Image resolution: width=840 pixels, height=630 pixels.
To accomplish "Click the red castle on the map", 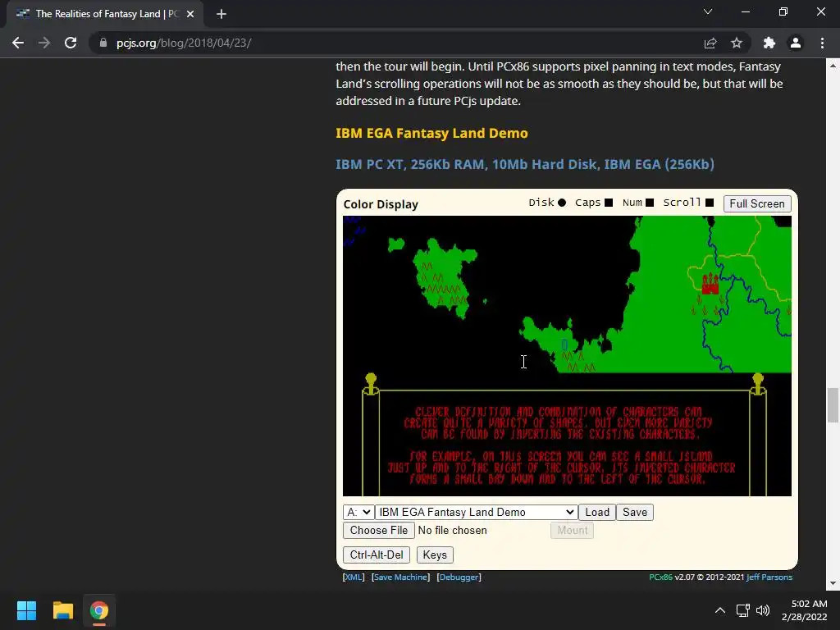I will [x=710, y=283].
